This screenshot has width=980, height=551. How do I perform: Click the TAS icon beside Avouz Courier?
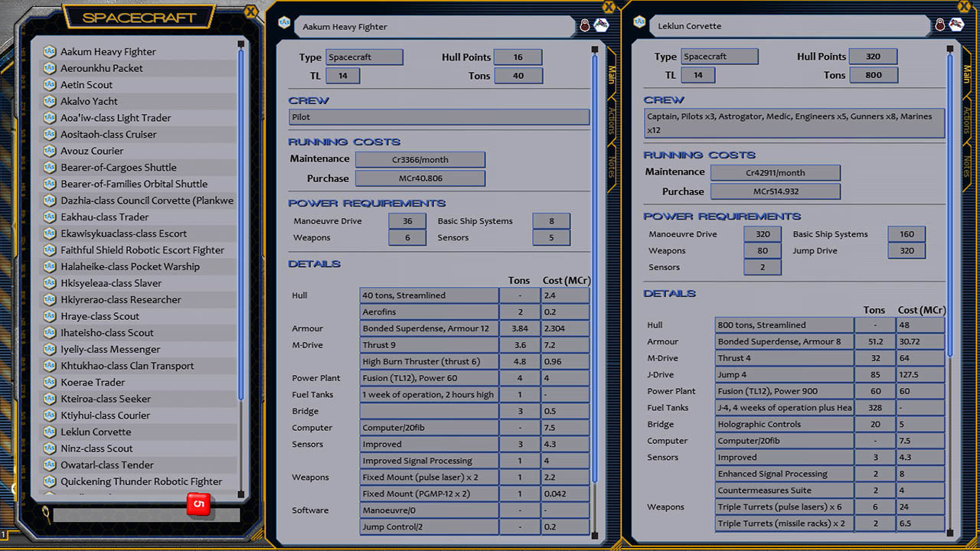coord(48,152)
